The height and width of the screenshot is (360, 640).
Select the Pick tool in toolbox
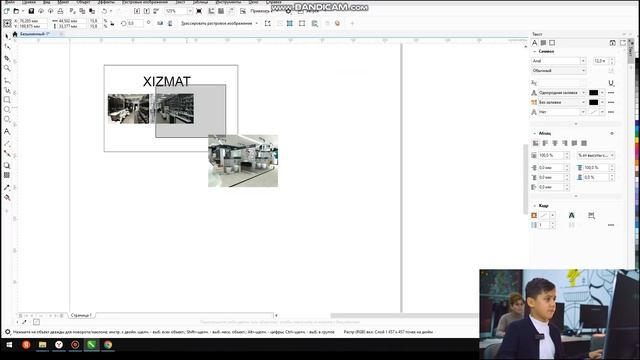click(x=7, y=37)
